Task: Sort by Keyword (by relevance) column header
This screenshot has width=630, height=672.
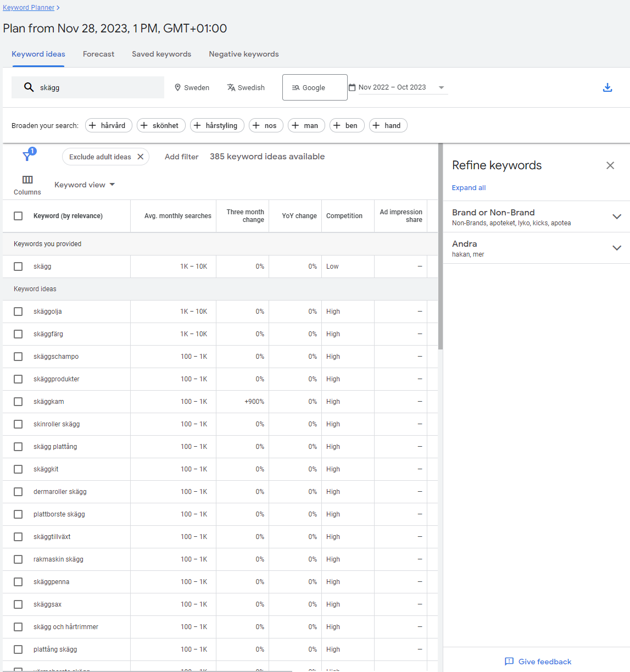Action: click(x=68, y=216)
